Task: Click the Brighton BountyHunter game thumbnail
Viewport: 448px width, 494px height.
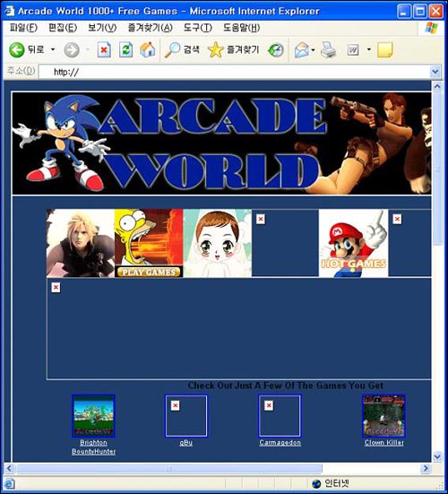Action: pyautogui.click(x=93, y=416)
